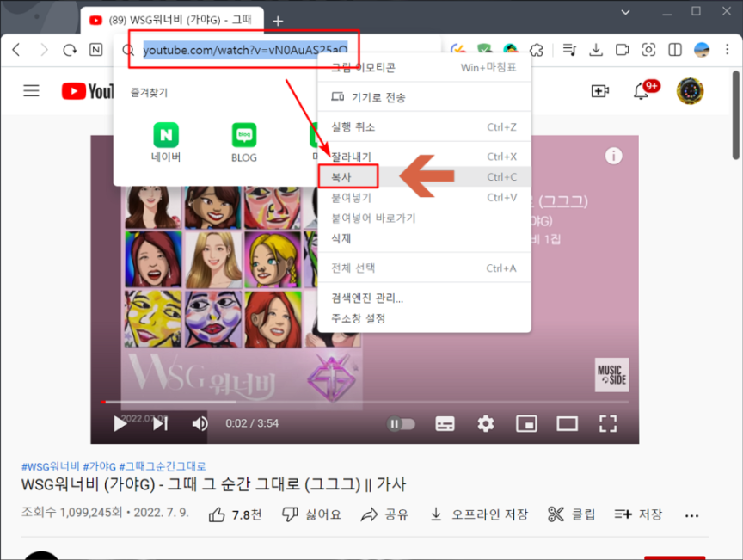Select 복사 in the context menu

point(424,177)
